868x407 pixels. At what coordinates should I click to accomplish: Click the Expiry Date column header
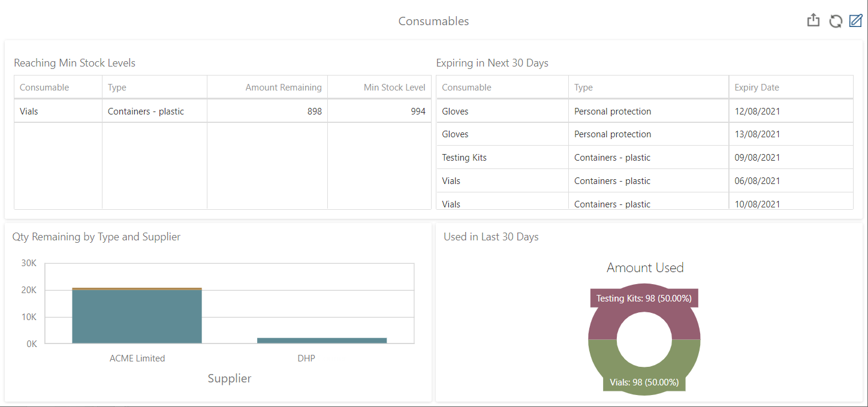click(757, 88)
